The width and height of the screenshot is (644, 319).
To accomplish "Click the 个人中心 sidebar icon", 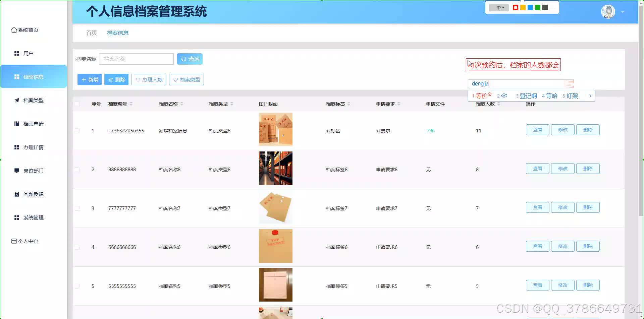I will [x=14, y=241].
